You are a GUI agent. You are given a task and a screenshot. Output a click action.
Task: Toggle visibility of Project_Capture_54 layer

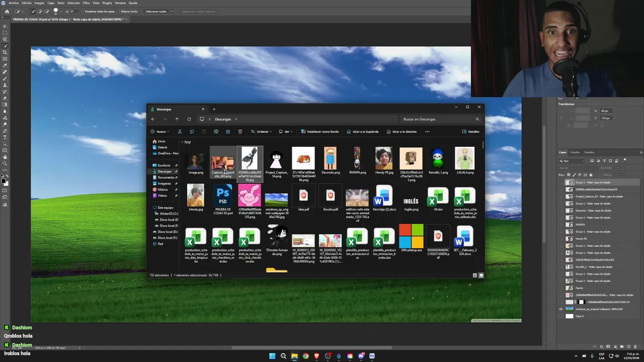pos(561,197)
